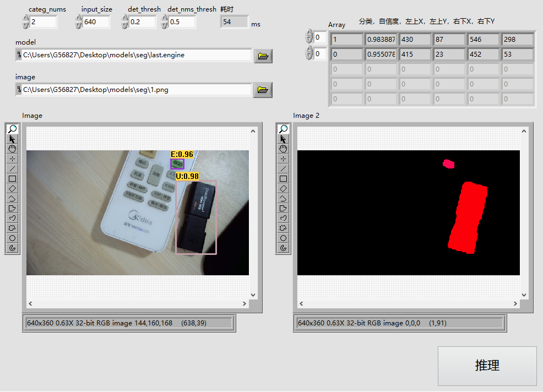Select the Polygon tool in Image palette
543x392 pixels.
pyautogui.click(x=12, y=209)
